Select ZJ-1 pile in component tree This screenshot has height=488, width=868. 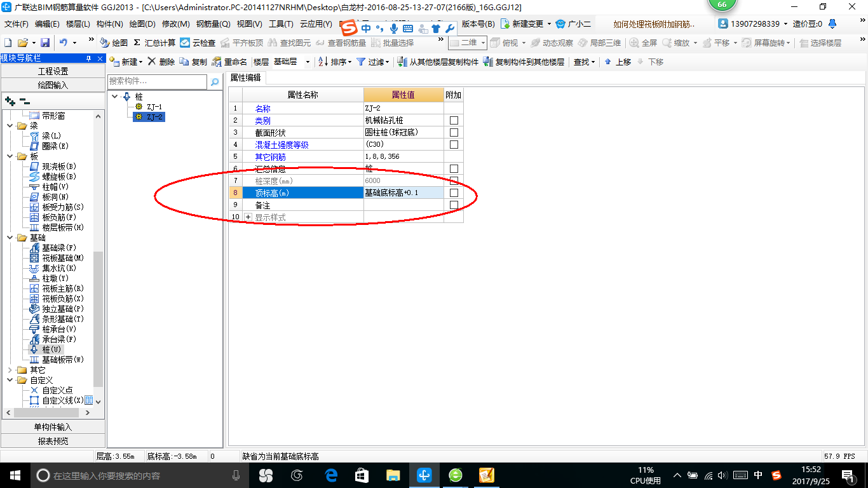[154, 107]
